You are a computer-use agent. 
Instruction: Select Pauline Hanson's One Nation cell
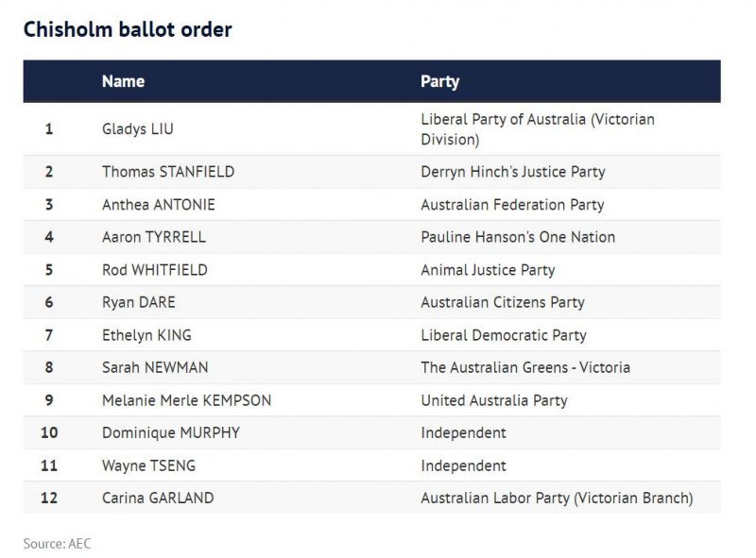tap(518, 237)
